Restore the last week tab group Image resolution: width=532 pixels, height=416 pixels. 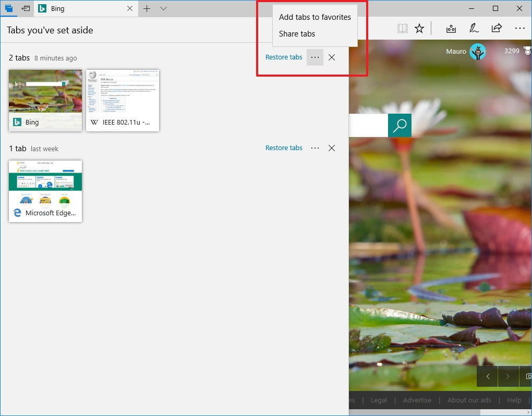coord(284,148)
